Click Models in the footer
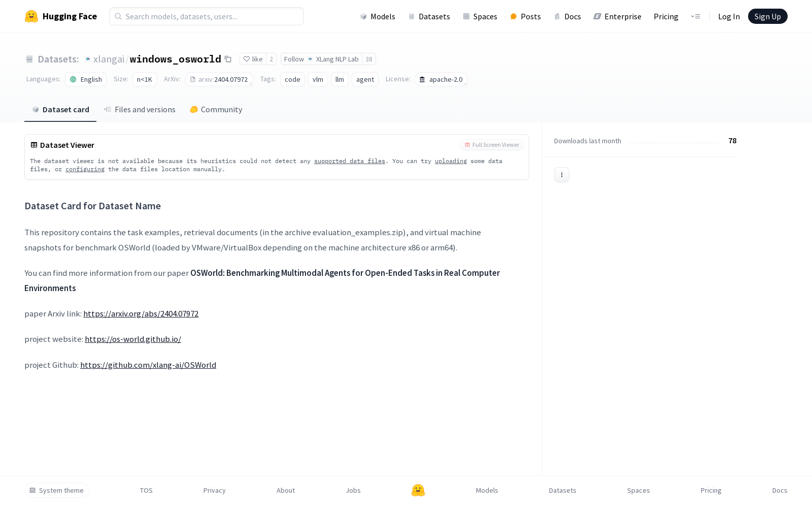Screen dimensions: 812x508 (x=487, y=490)
